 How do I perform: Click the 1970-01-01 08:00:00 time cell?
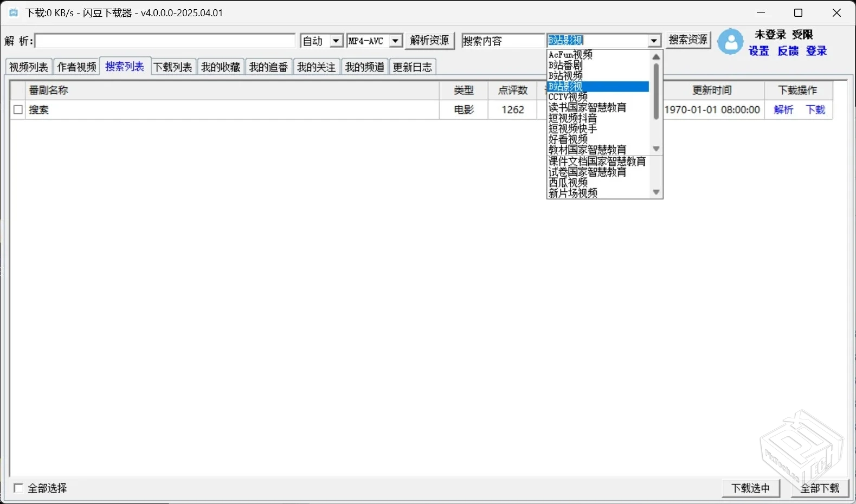click(x=712, y=109)
